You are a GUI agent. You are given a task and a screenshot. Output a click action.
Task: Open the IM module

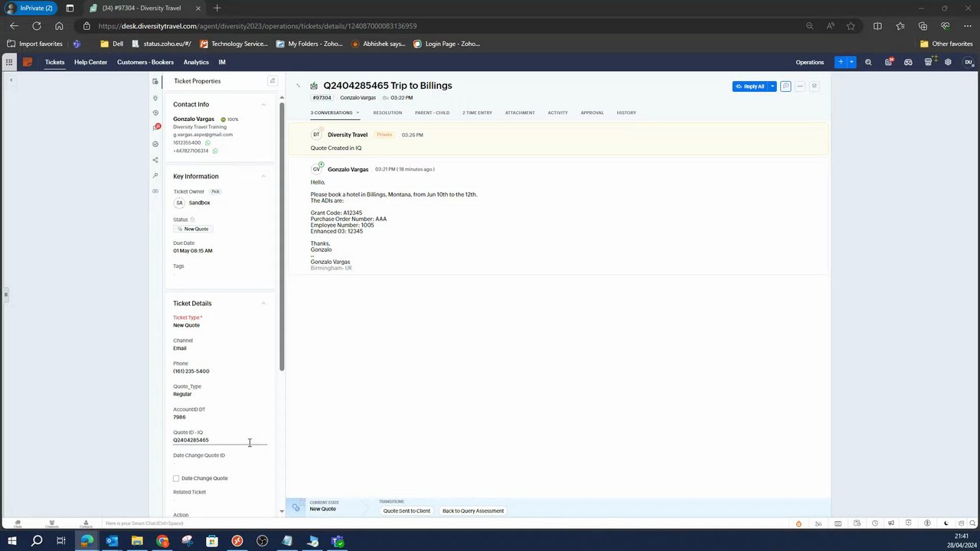(222, 62)
